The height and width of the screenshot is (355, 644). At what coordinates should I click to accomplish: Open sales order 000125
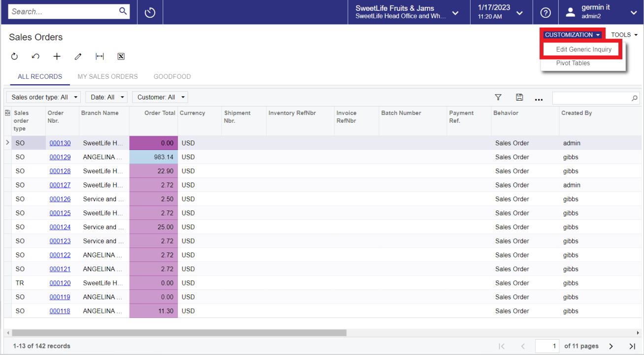point(60,213)
